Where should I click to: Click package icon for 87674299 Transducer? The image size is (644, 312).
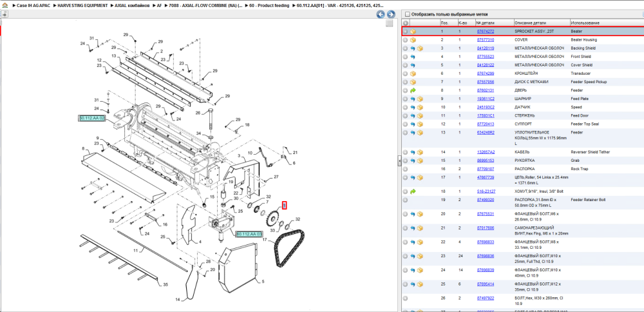413,73
